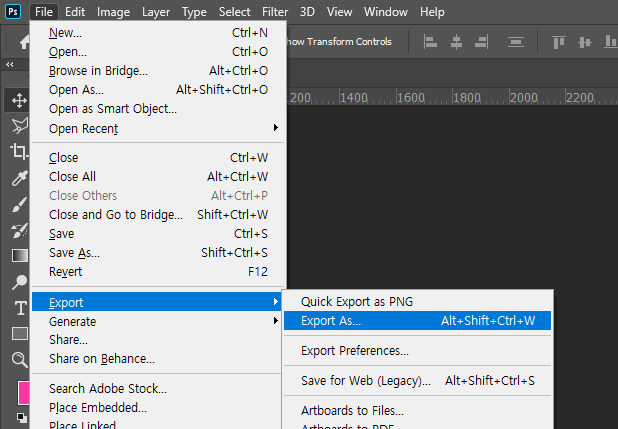The image size is (618, 429).
Task: Select the Move tool
Action: coord(19,101)
